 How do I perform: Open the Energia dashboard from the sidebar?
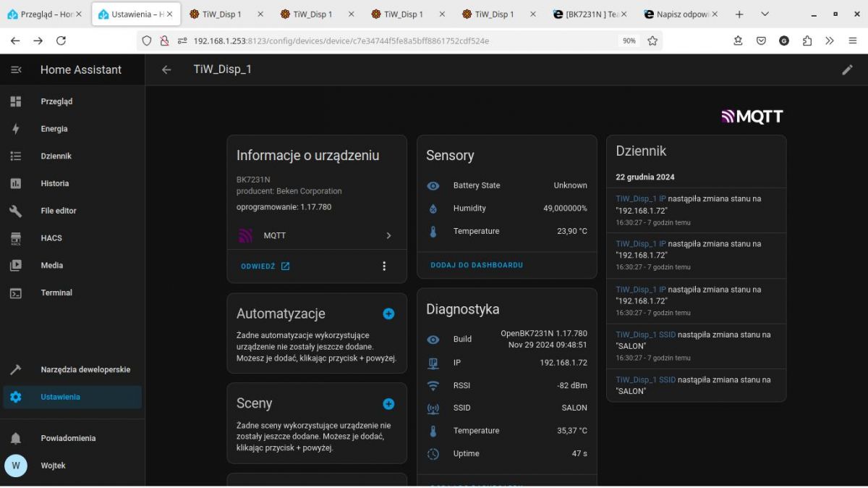(72, 129)
